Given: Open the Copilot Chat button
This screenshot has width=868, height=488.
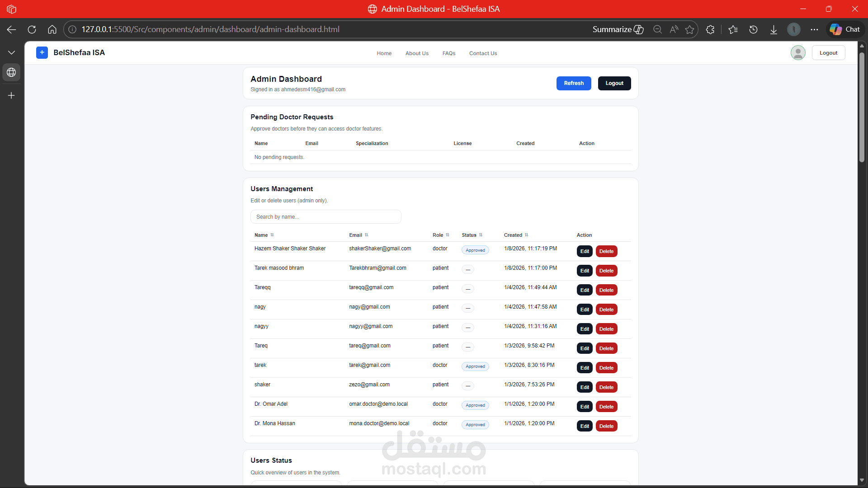Looking at the screenshot, I should pos(845,29).
